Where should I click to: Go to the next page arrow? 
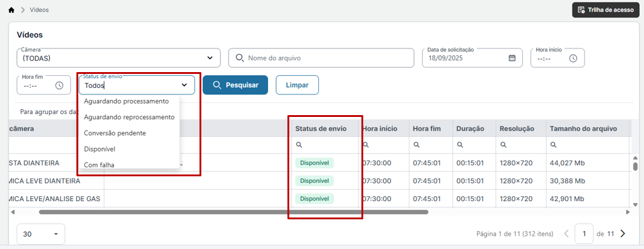click(623, 234)
